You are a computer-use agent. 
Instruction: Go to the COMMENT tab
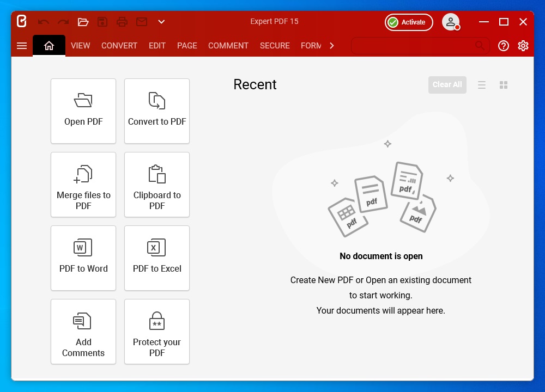[x=228, y=46]
